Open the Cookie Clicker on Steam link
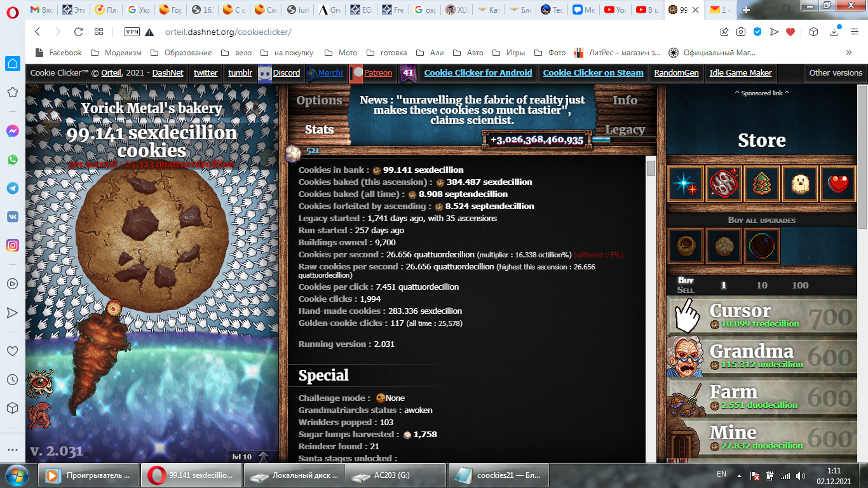Screen dimensions: 868x488 pos(593,73)
